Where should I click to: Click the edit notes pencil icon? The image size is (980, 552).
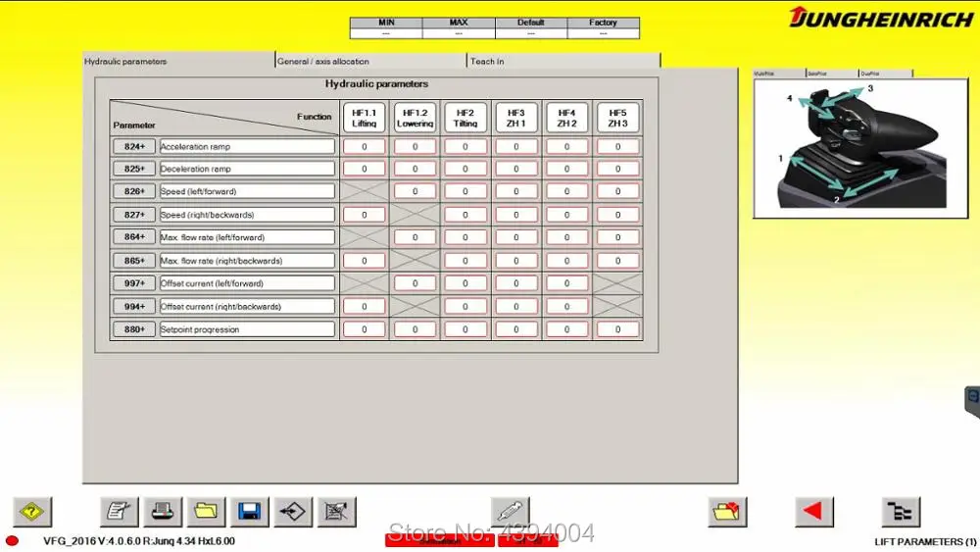[119, 512]
